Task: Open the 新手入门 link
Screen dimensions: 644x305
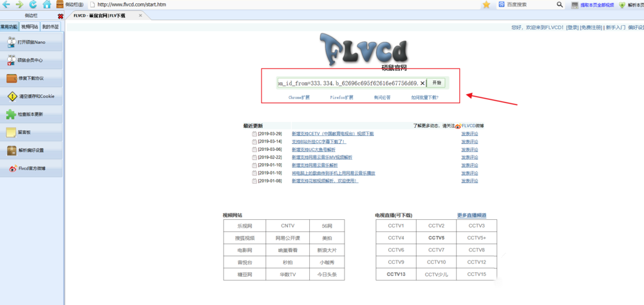Action: pos(616,28)
